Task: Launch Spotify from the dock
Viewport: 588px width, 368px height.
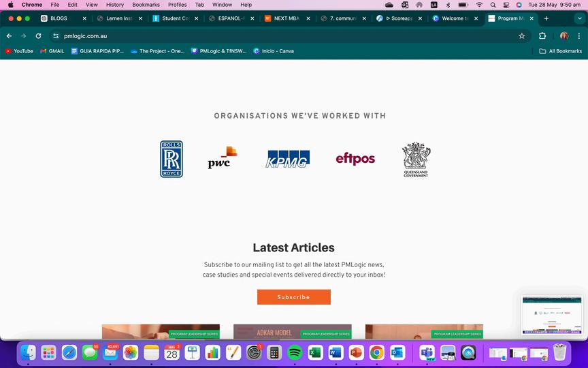Action: coord(295,352)
